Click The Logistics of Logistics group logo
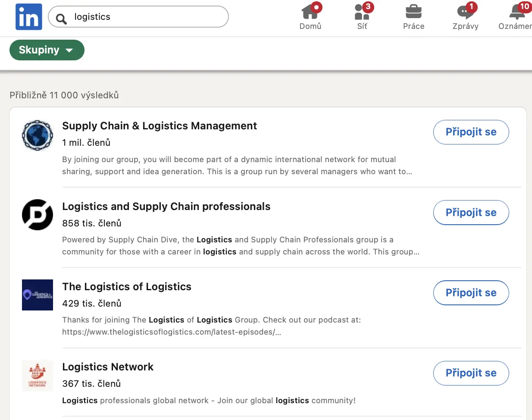This screenshot has width=532, height=420. [x=38, y=295]
